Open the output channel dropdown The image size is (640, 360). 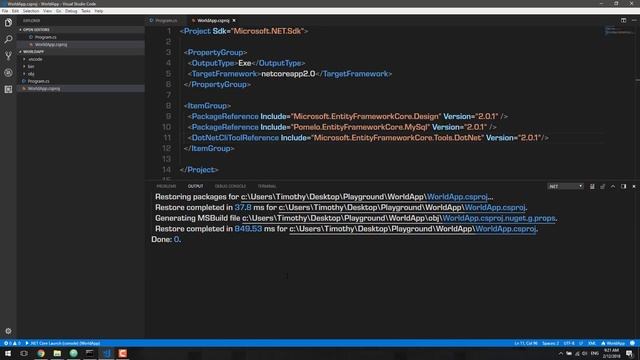click(565, 186)
